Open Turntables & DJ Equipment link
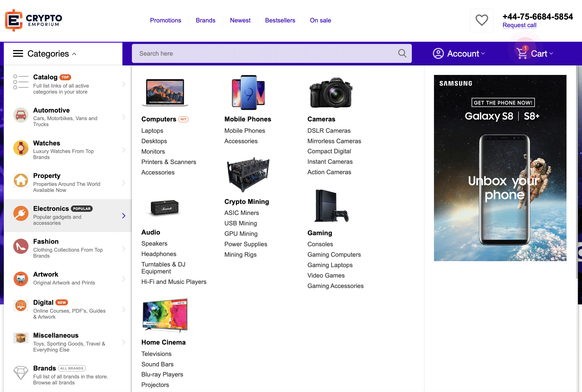The image size is (582, 392). pos(163,268)
